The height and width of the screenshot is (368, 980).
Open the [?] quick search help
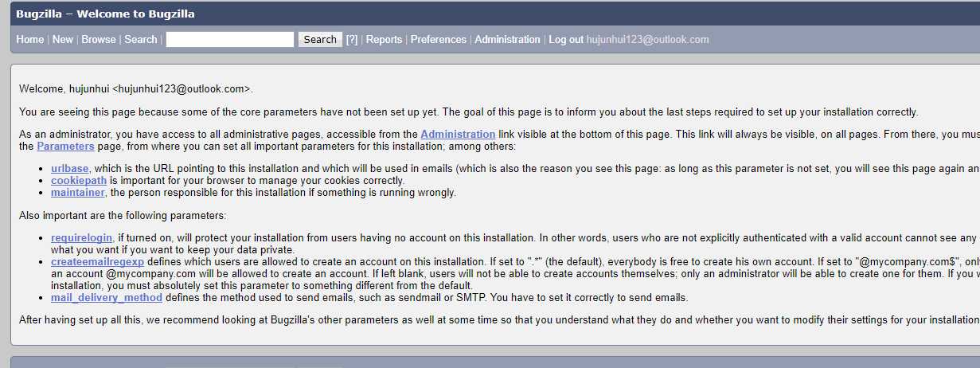[352, 39]
